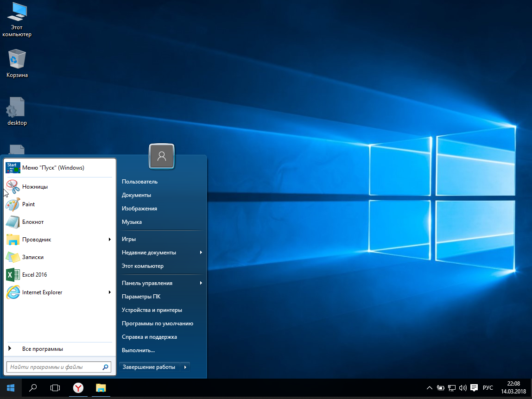
Task: Open shutdown options arrow next to Завершение работы
Action: 185,367
